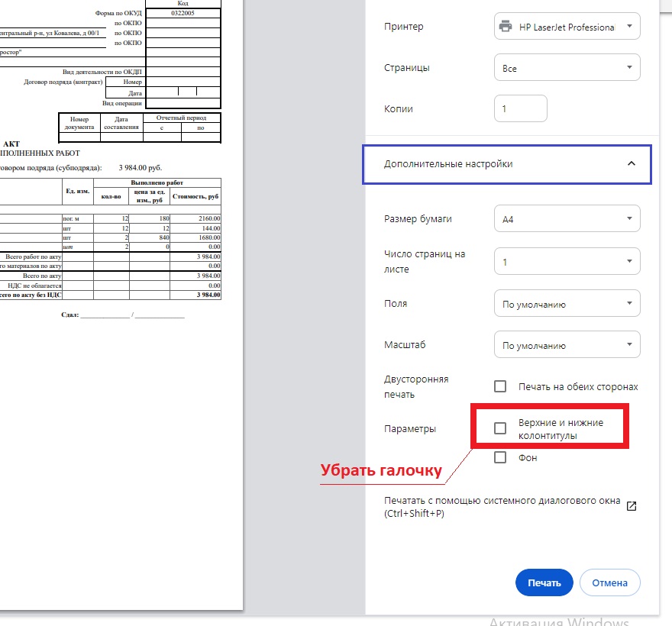Image resolution: width=672 pixels, height=626 pixels.
Task: Click the chevron arrow of Дополнительные настройки
Action: [631, 164]
